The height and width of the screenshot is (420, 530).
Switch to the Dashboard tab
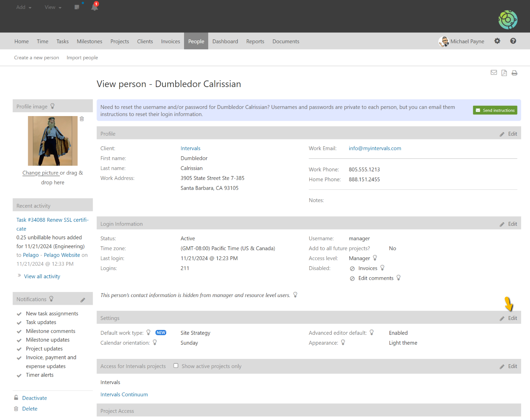click(x=225, y=41)
